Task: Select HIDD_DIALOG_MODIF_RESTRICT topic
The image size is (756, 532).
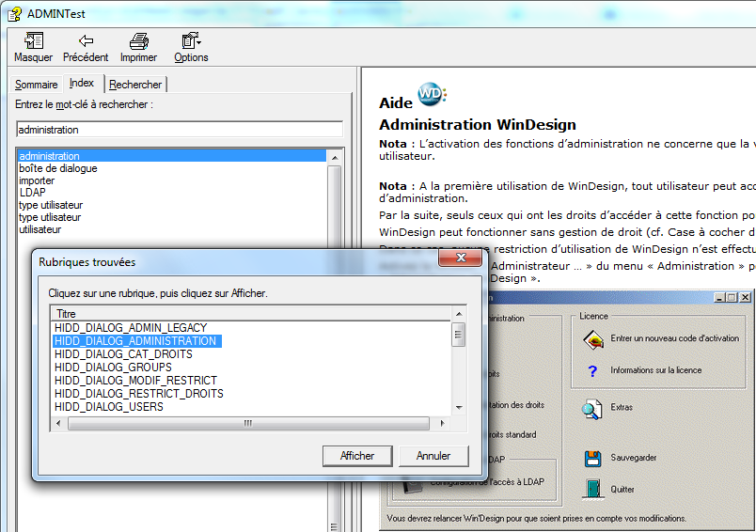Action: coord(136,381)
